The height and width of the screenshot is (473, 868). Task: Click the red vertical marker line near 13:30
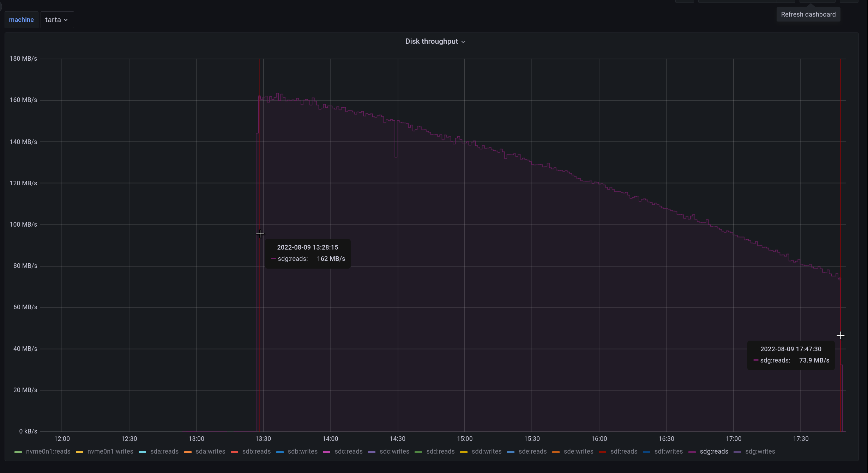pos(260,176)
